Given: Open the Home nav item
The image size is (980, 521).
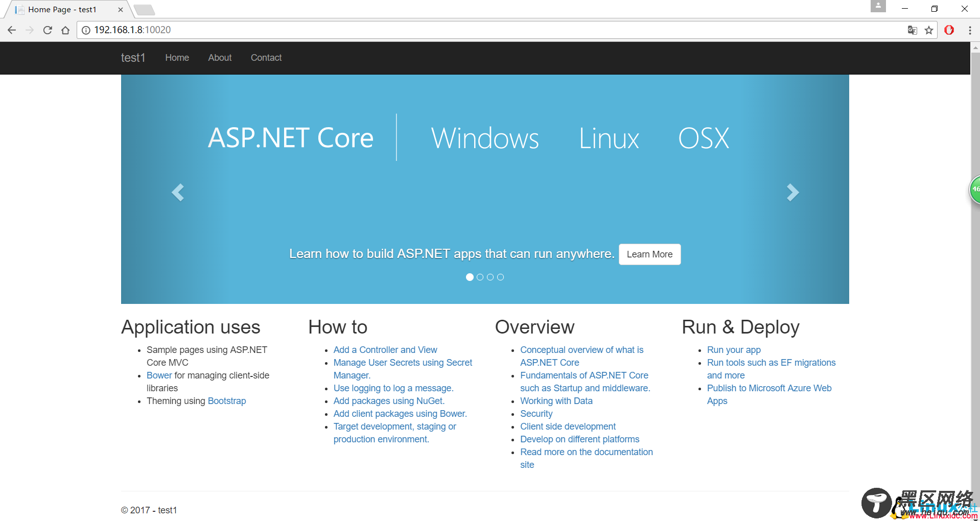Looking at the screenshot, I should pos(177,58).
